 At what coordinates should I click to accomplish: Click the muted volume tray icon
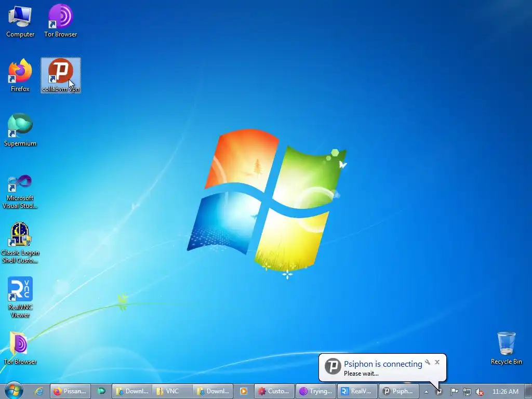point(480,392)
